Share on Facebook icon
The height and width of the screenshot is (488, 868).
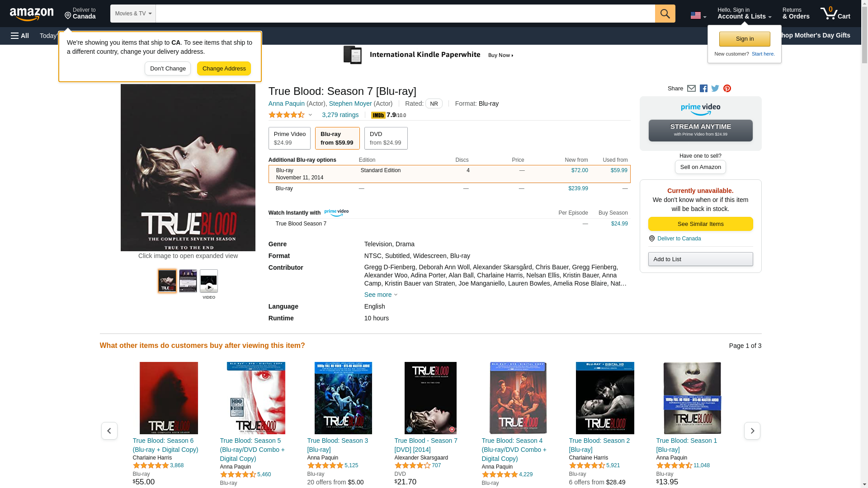pos(703,89)
